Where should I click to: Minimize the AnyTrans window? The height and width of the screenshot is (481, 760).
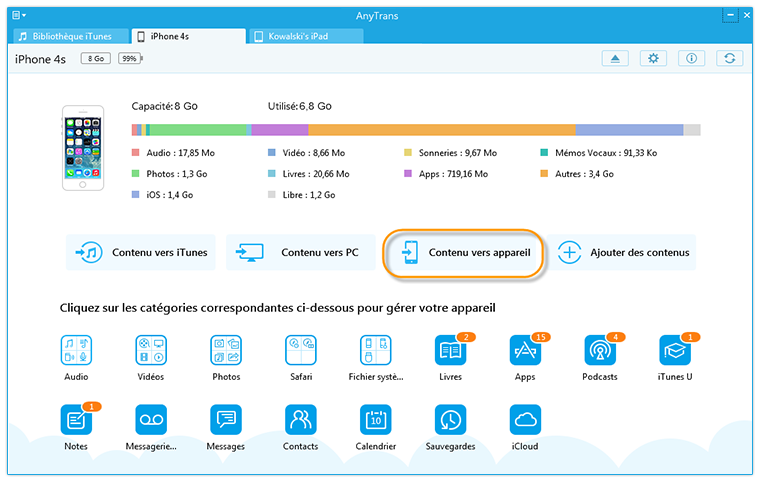pos(730,16)
